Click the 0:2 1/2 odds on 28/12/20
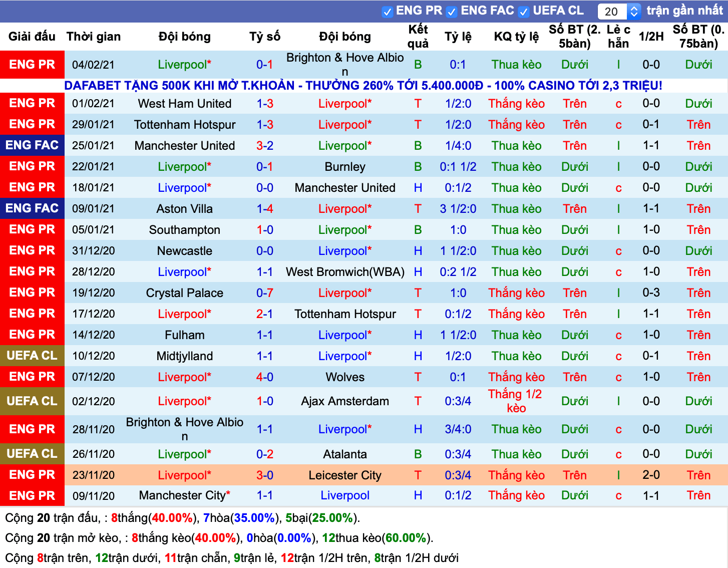The image size is (728, 568). pos(458,272)
